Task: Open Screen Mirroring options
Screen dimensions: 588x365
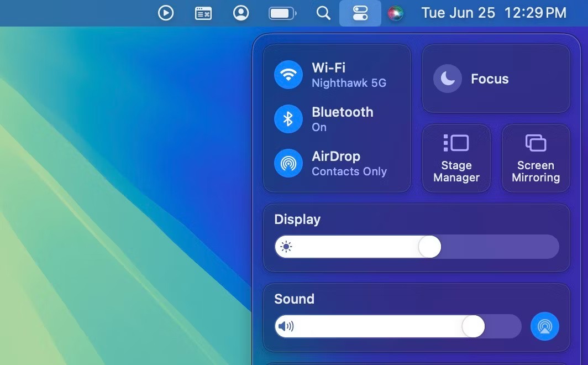Action: [x=535, y=158]
